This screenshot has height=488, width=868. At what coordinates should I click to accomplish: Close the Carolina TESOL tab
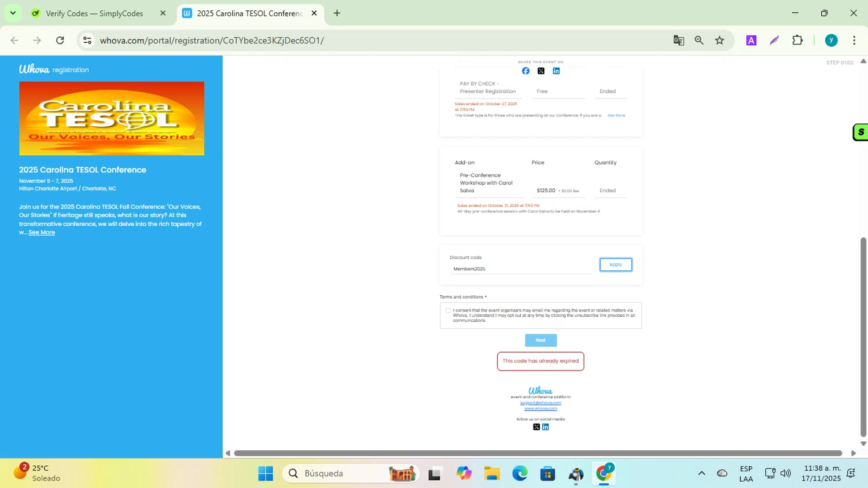[314, 13]
